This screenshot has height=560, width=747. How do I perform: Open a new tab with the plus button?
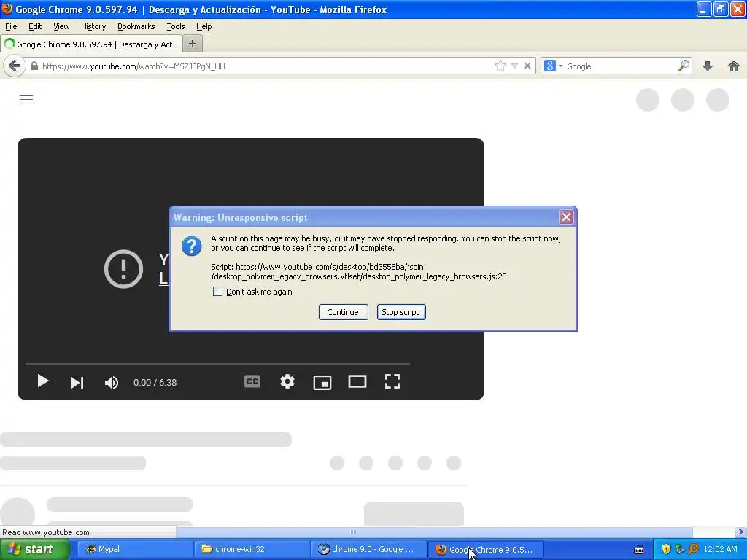(x=193, y=44)
